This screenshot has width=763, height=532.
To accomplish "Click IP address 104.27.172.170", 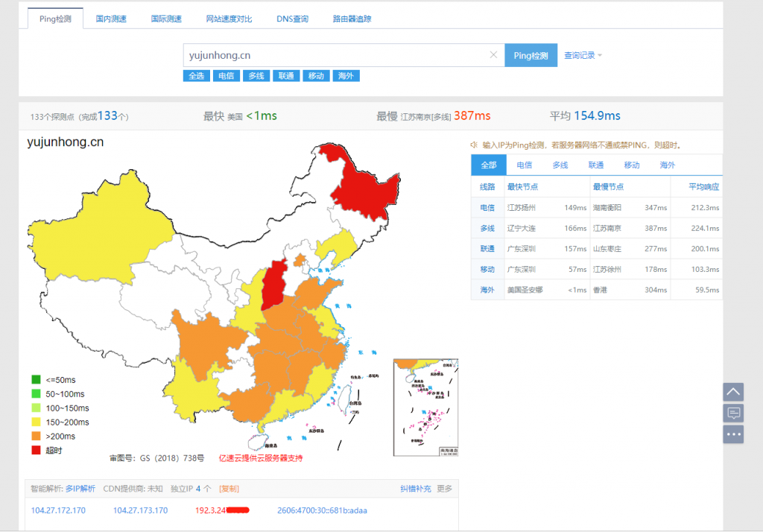I will pyautogui.click(x=58, y=510).
